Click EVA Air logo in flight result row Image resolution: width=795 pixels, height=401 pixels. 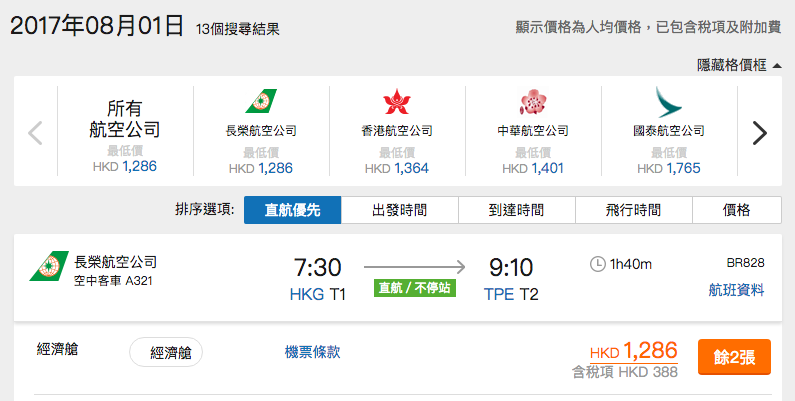(x=49, y=266)
